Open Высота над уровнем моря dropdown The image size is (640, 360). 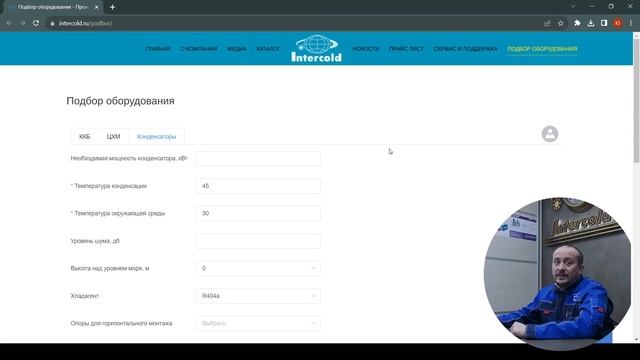pyautogui.click(x=258, y=268)
